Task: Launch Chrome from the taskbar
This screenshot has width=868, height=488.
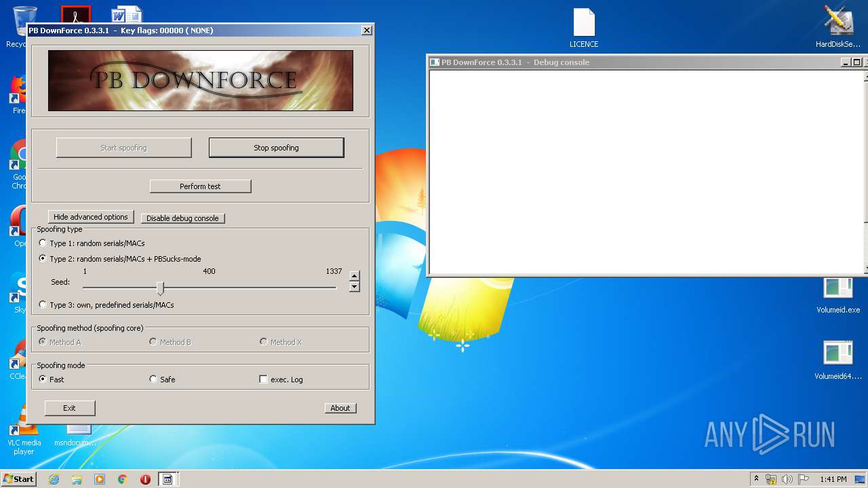Action: tap(123, 479)
